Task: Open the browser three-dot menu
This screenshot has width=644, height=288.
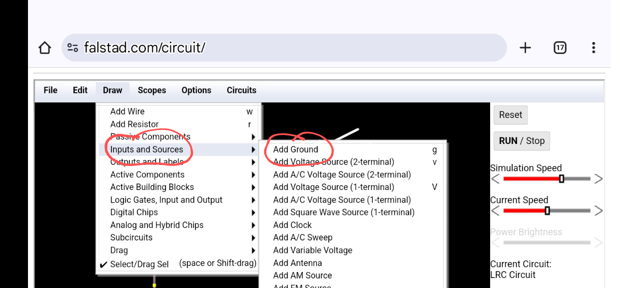Action: (x=594, y=48)
